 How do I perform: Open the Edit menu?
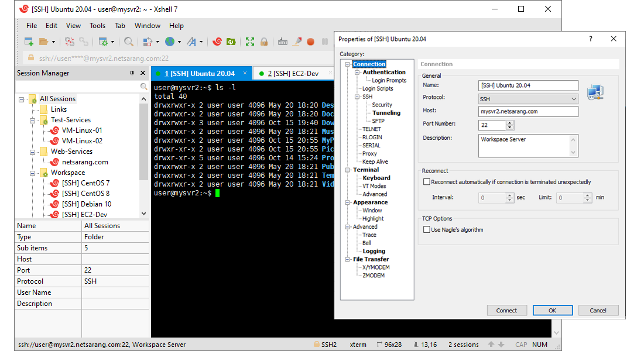pos(52,26)
